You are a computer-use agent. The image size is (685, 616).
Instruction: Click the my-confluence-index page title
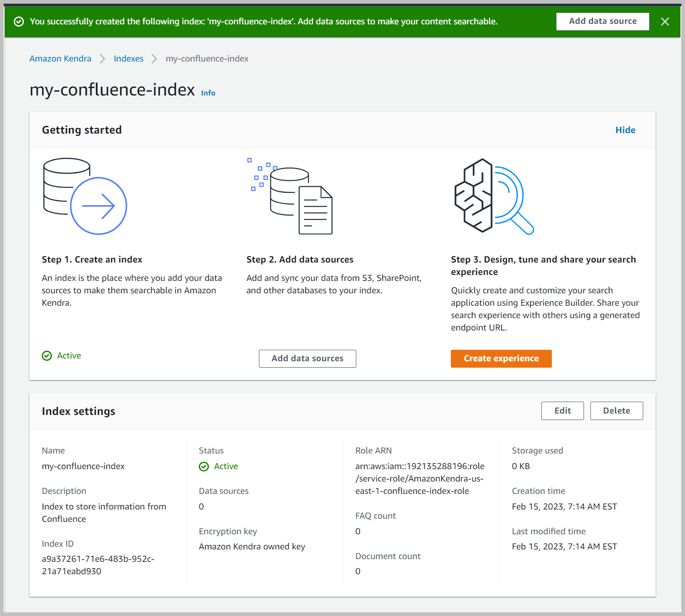pos(112,90)
